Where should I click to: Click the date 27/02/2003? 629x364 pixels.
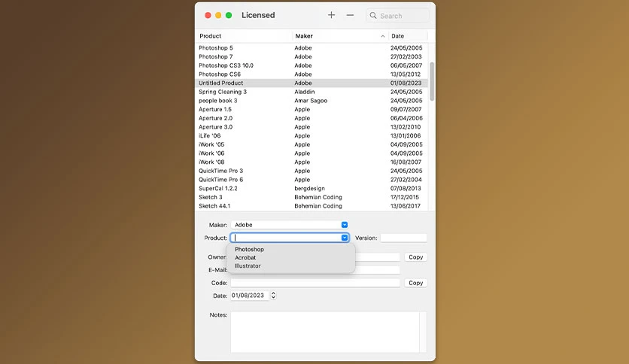point(406,56)
